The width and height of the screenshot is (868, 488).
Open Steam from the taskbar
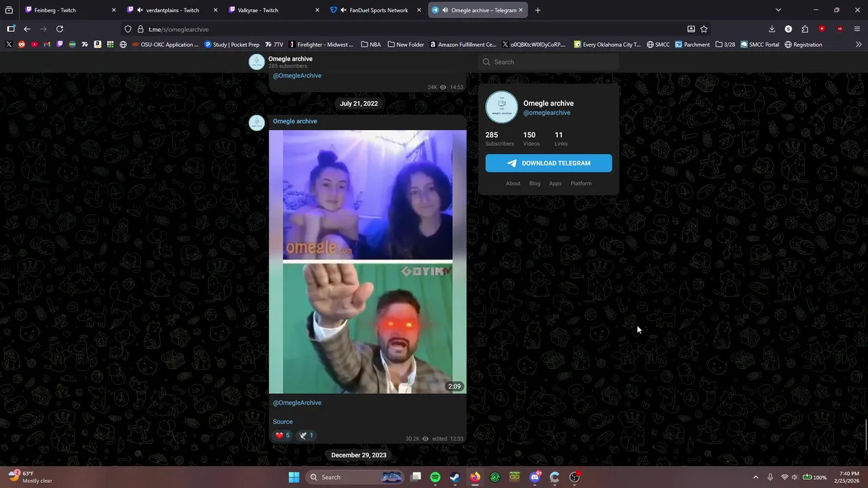tap(455, 477)
